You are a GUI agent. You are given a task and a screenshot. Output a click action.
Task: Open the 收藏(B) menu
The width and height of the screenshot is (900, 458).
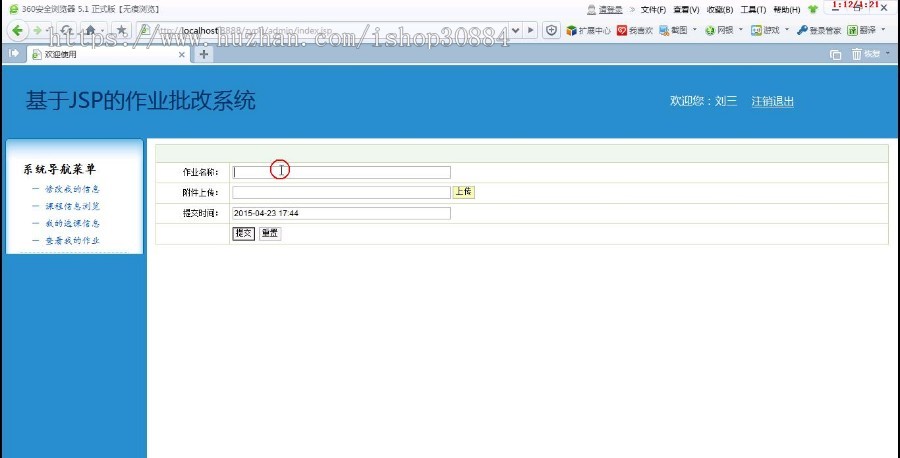pyautogui.click(x=720, y=10)
